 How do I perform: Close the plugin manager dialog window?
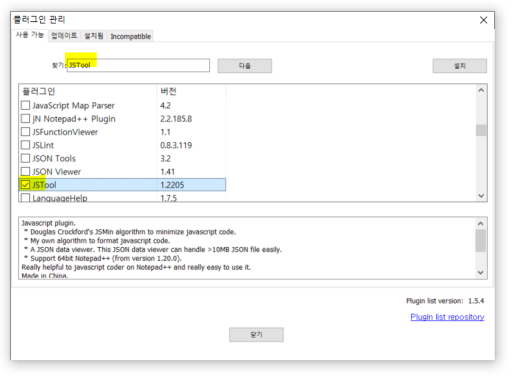(483, 20)
